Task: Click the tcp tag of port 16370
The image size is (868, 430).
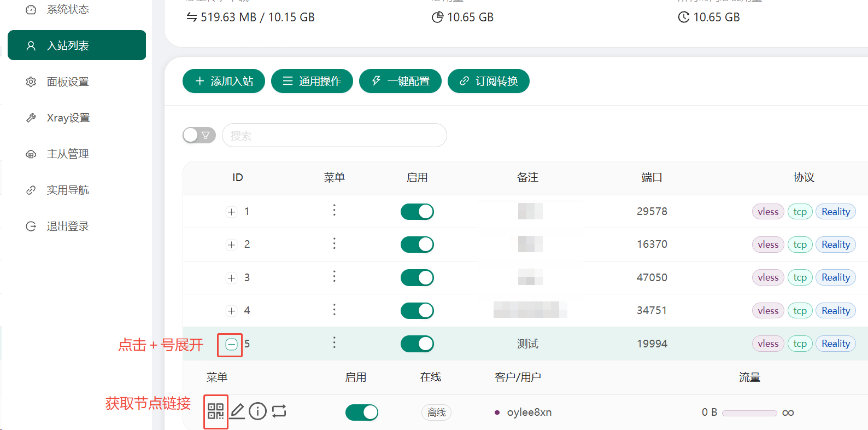Action: (x=800, y=245)
